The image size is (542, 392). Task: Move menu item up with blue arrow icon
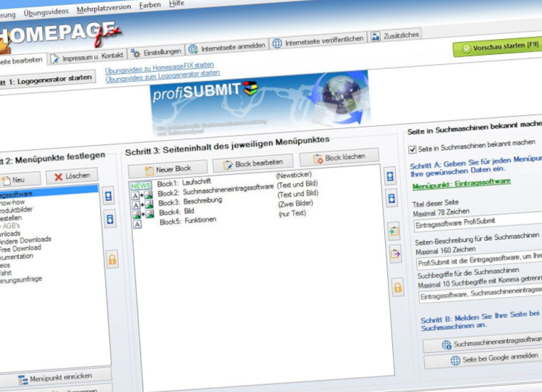(109, 196)
